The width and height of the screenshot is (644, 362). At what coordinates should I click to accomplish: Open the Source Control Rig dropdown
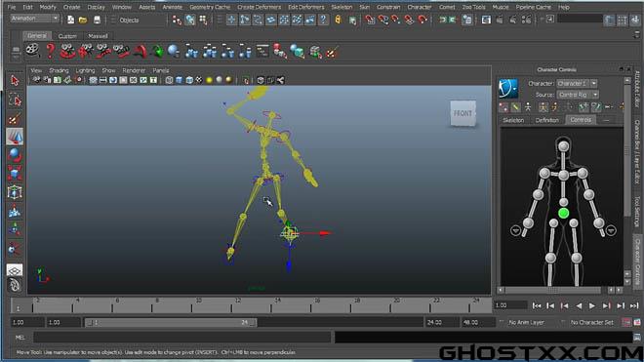(x=578, y=95)
